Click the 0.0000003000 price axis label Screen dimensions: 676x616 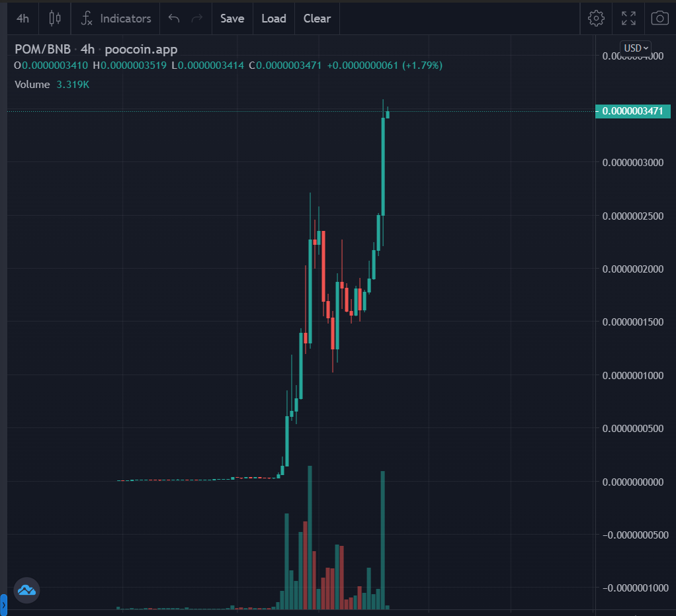pyautogui.click(x=633, y=163)
